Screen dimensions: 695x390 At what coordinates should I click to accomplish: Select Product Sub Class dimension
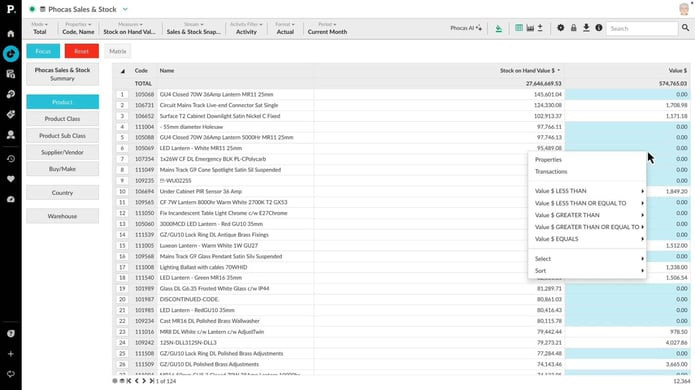point(62,136)
